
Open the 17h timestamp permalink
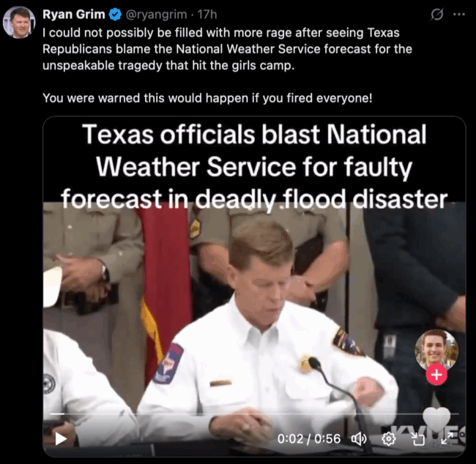click(207, 14)
